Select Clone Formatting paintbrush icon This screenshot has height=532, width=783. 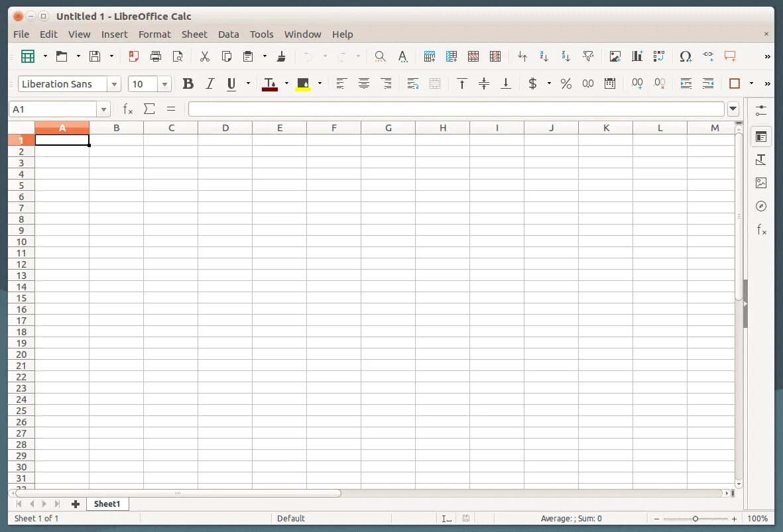(281, 56)
